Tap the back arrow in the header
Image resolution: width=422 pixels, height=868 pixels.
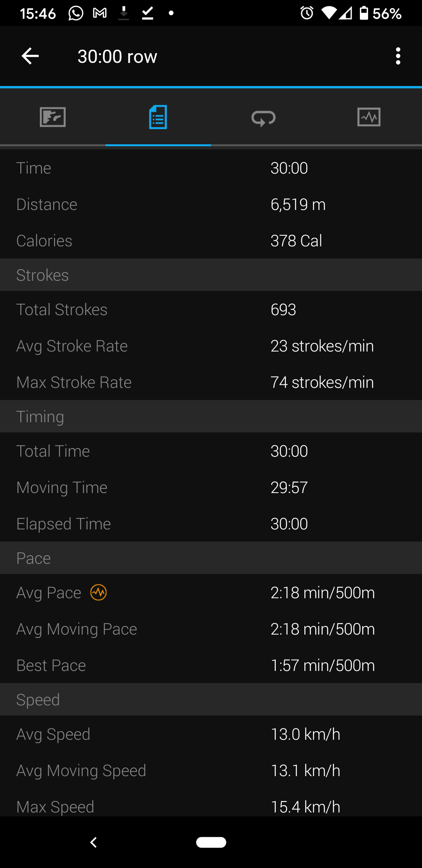[x=30, y=56]
